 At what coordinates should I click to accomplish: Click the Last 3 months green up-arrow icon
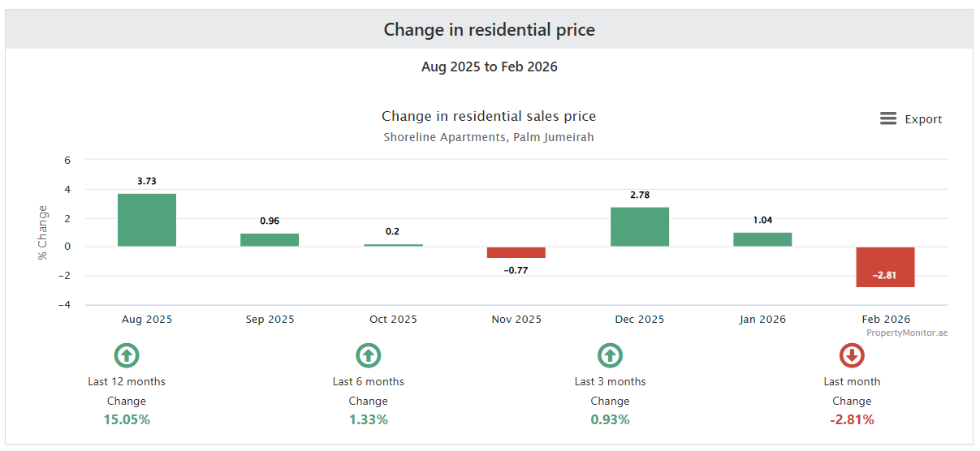(610, 355)
